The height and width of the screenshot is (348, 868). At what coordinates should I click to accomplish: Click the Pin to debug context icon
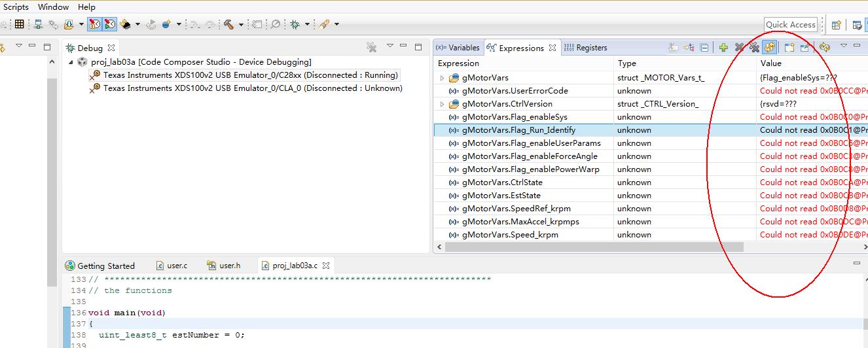click(x=805, y=47)
